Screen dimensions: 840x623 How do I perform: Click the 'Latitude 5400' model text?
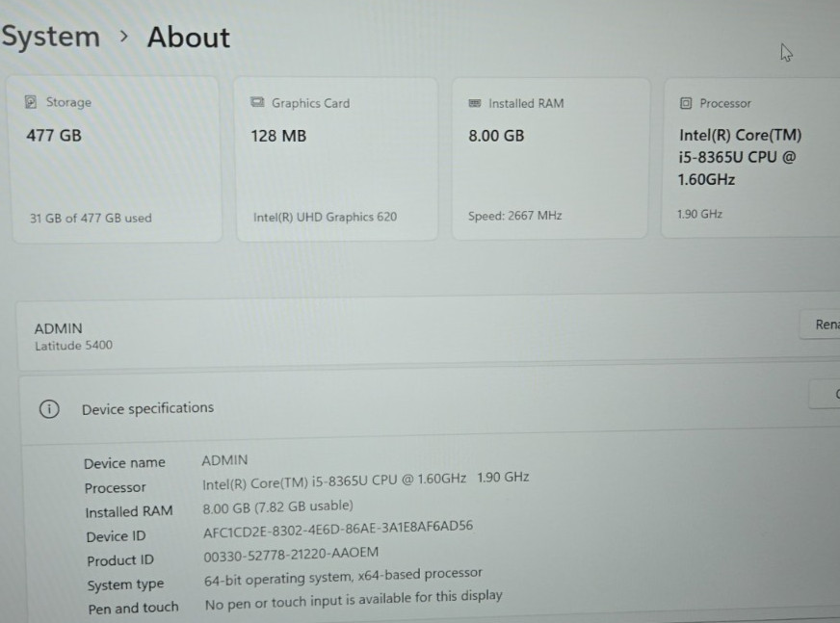[74, 346]
